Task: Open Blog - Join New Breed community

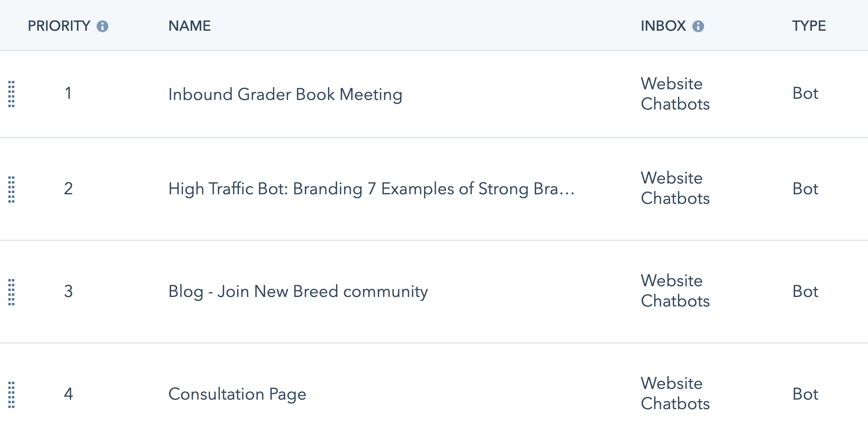Action: 298,291
